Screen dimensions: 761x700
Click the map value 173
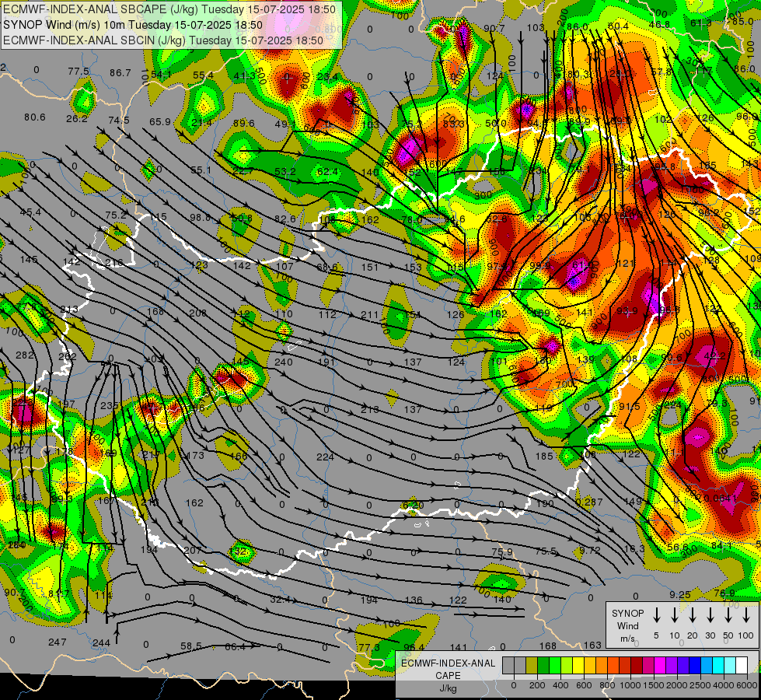click(195, 455)
